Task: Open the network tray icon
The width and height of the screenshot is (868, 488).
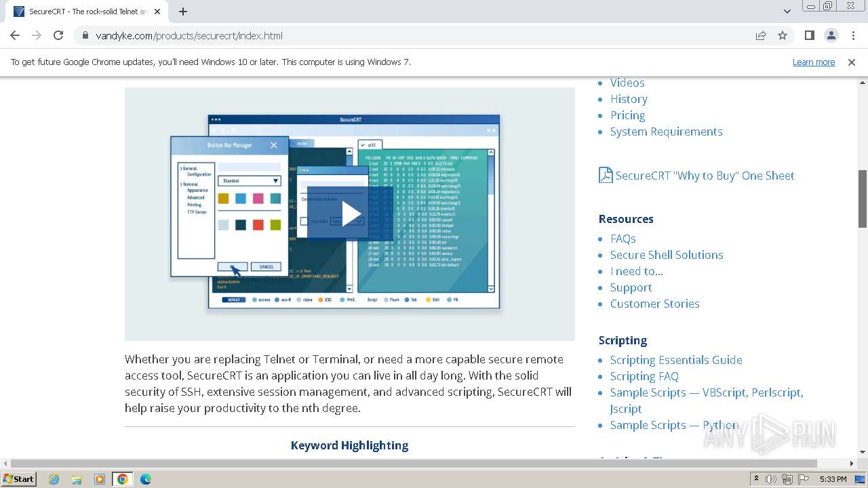Action: click(x=787, y=479)
